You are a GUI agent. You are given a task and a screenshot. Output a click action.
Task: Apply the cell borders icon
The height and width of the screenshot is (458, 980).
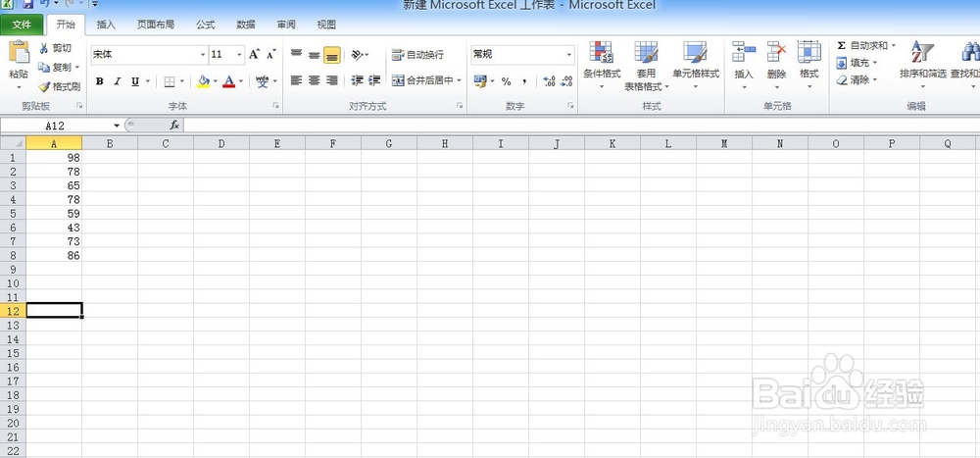170,81
